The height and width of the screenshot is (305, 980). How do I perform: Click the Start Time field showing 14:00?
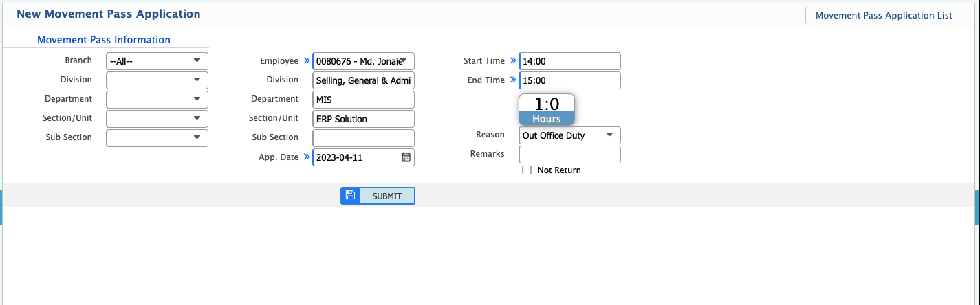(569, 61)
